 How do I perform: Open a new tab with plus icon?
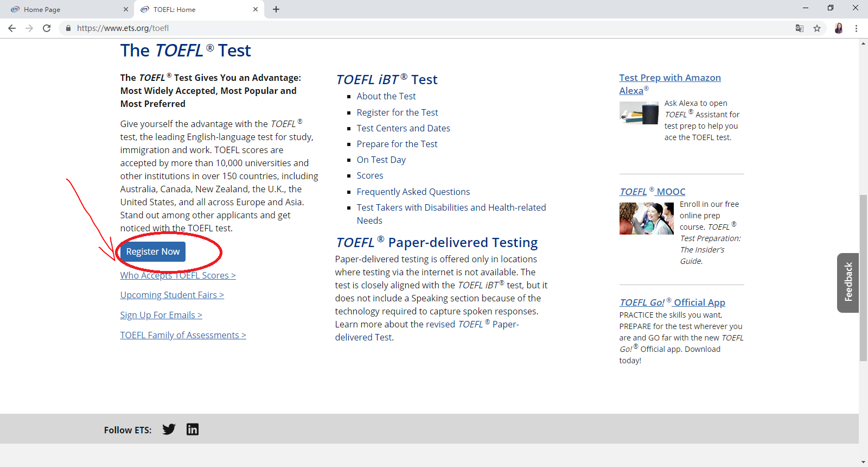pyautogui.click(x=276, y=9)
